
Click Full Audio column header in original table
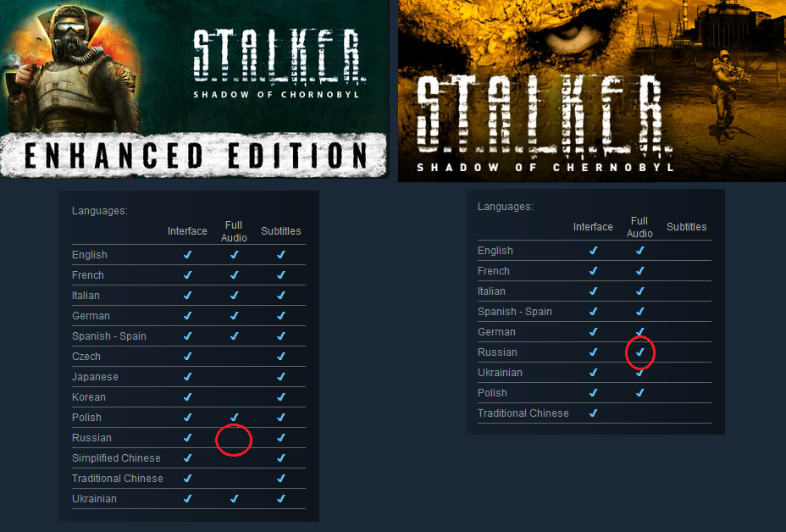tap(639, 227)
